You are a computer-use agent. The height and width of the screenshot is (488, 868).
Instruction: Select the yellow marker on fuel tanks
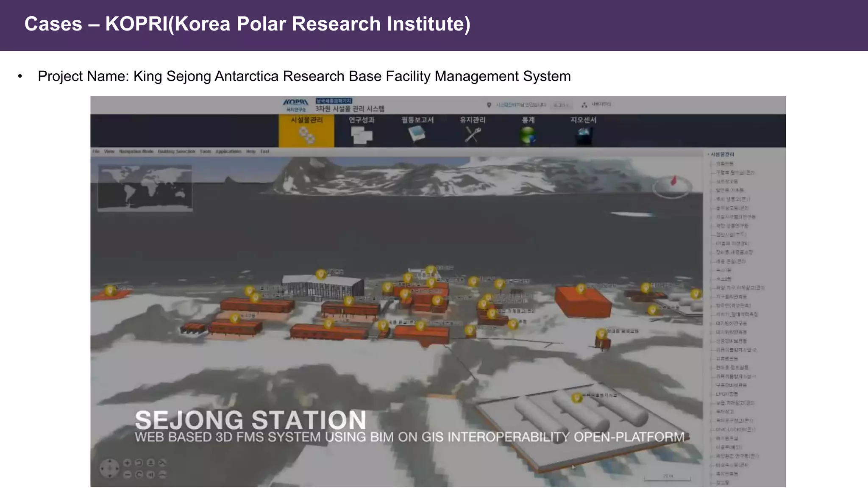tap(576, 398)
